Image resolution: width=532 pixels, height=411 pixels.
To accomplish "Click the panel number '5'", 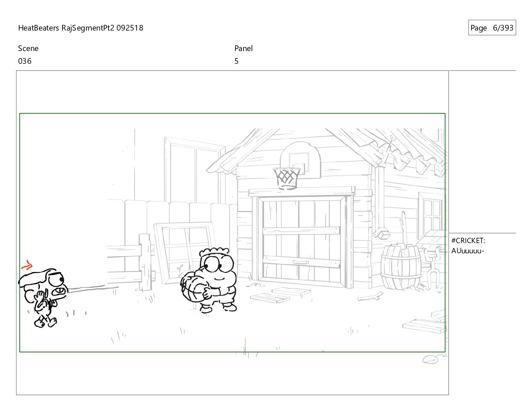I will click(x=236, y=61).
